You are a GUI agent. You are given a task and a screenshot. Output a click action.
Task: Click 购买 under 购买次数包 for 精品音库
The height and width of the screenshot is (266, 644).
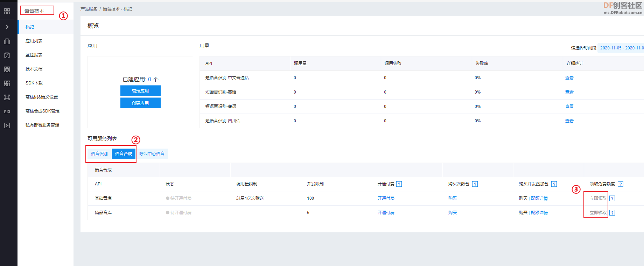453,213
